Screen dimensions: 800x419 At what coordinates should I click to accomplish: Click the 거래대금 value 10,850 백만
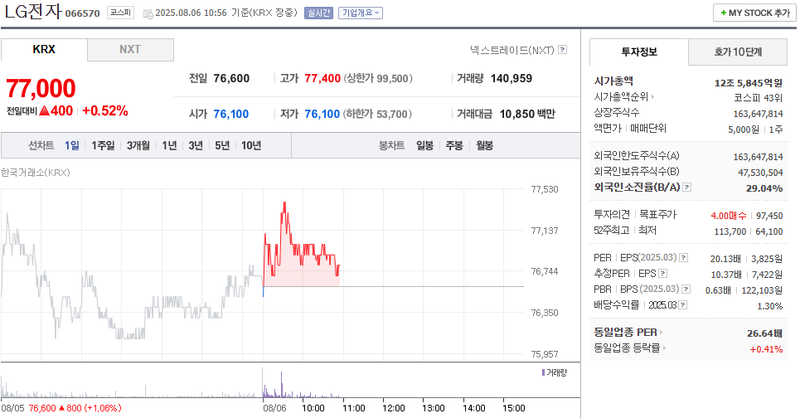[x=527, y=114]
